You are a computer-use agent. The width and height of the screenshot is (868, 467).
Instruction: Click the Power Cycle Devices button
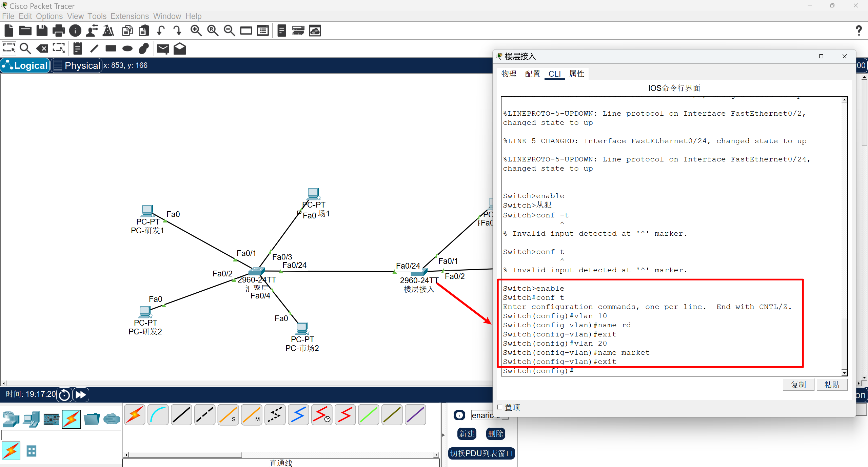(64, 394)
